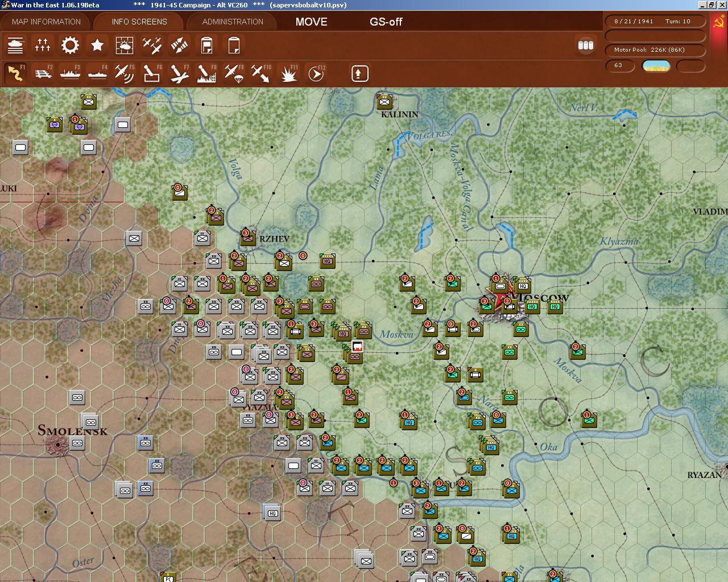
Task: Select the F6 bomb unit mode icon
Action: pyautogui.click(x=152, y=73)
